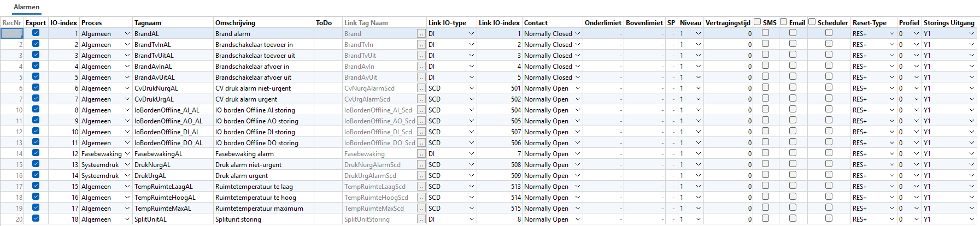Click the browse button beside CvNurgAlarmScd

421,88
